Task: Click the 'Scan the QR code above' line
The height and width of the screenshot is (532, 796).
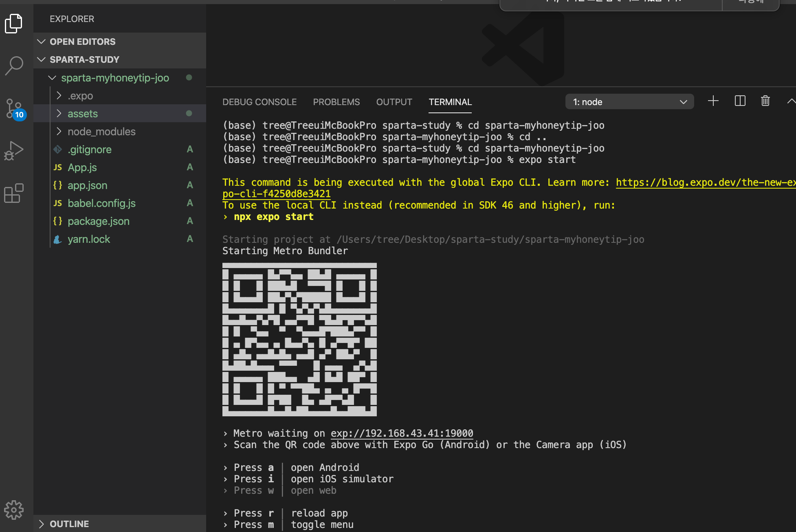Action: [424, 445]
